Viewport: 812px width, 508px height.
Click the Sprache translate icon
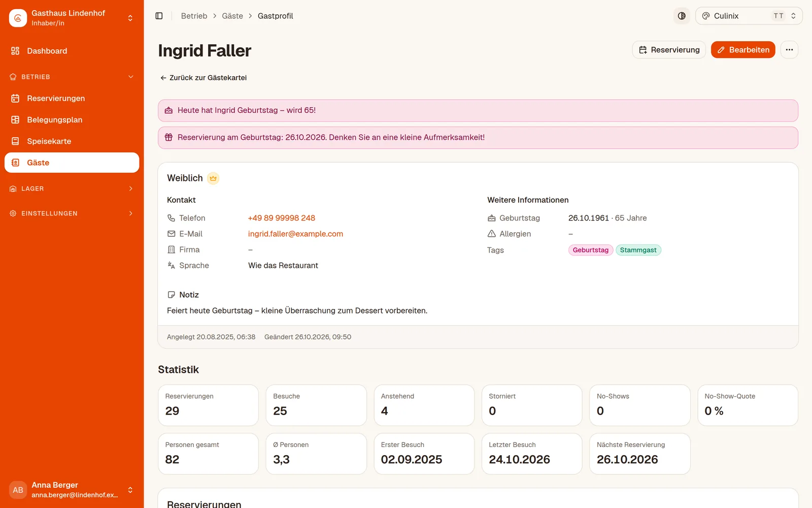point(171,265)
